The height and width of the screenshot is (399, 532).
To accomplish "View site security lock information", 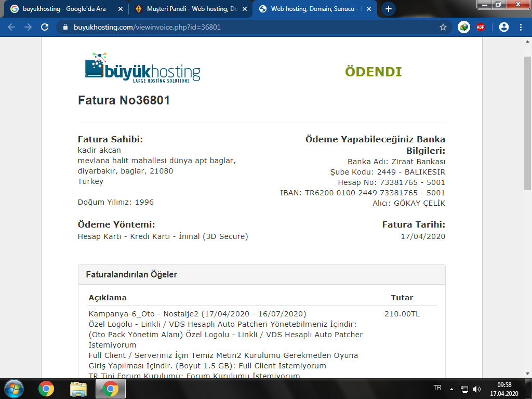I will pyautogui.click(x=65, y=27).
